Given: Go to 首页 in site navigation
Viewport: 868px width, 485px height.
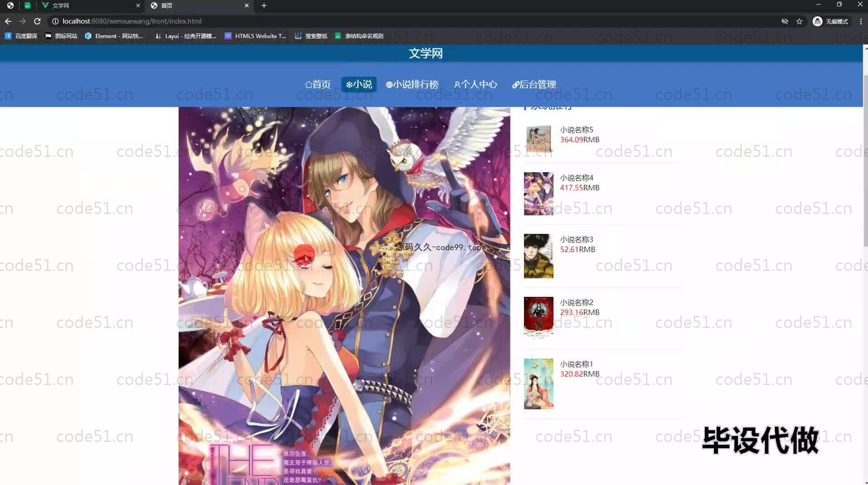Looking at the screenshot, I should point(318,85).
